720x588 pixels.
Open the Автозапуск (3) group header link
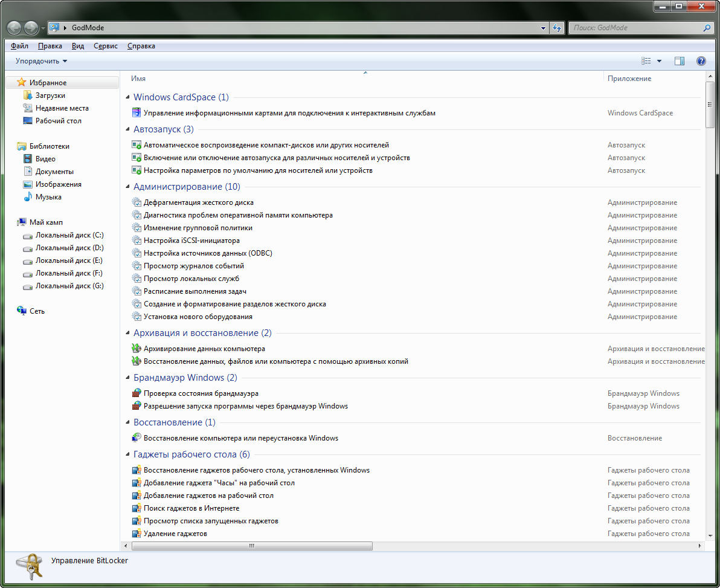click(x=164, y=129)
